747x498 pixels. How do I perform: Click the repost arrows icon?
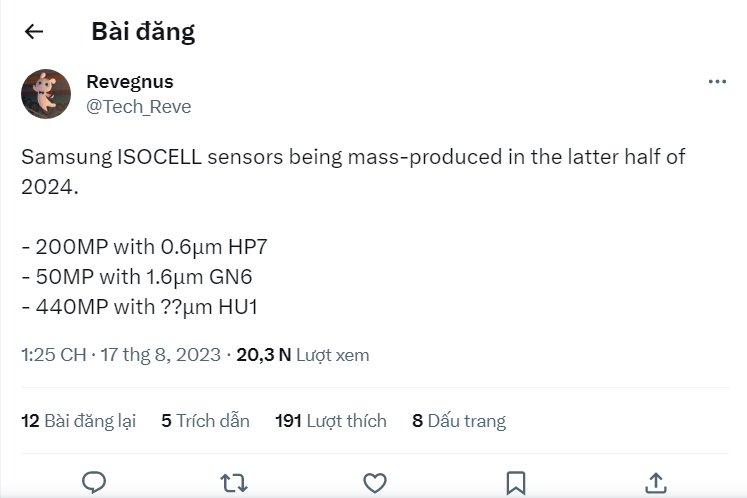click(x=234, y=483)
